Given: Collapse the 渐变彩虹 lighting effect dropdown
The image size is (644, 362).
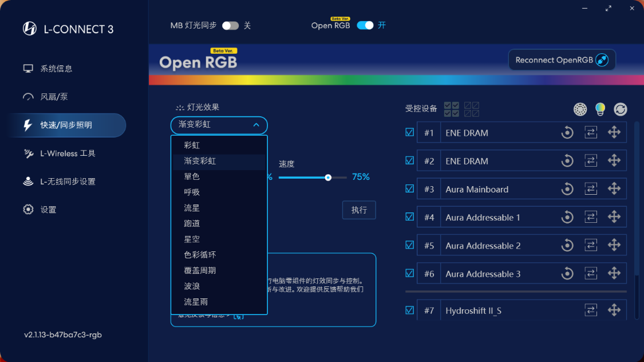Looking at the screenshot, I should pos(219,125).
